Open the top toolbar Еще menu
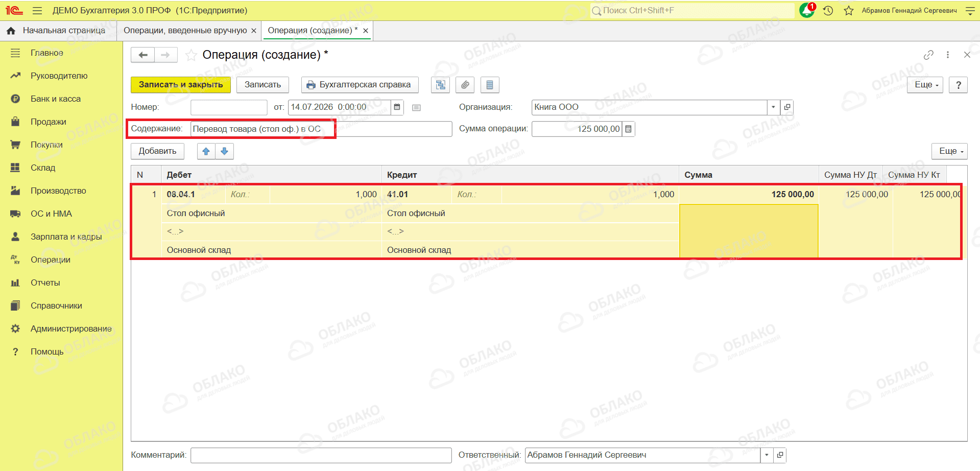The width and height of the screenshot is (980, 471). [x=925, y=85]
